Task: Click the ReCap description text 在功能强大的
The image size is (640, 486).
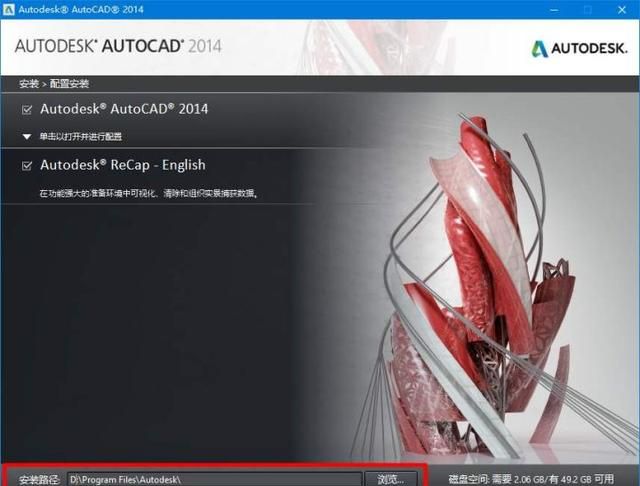Action: click(x=149, y=193)
